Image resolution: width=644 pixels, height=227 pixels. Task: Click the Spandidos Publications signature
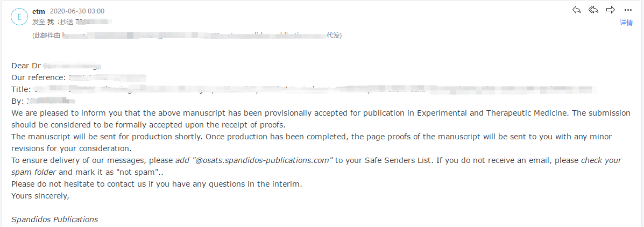pyautogui.click(x=55, y=219)
